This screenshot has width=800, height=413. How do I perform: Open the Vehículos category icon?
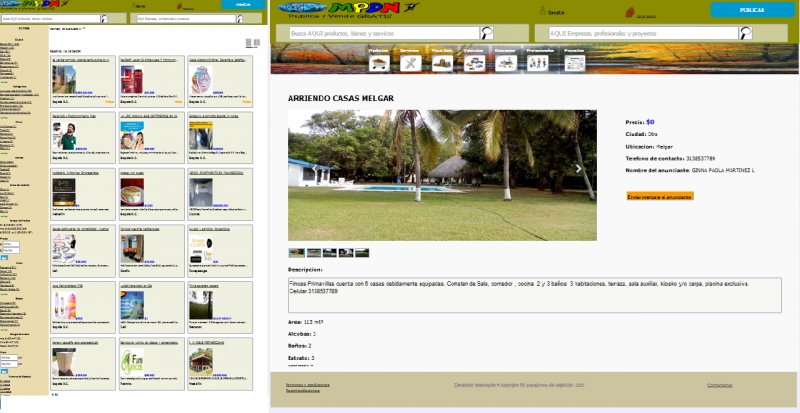tap(474, 63)
